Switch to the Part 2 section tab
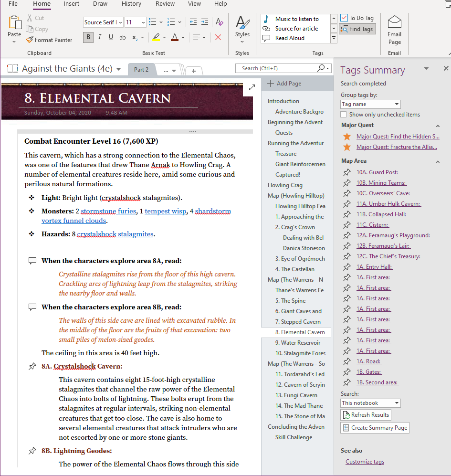The height and width of the screenshot is (476, 451). coord(141,70)
